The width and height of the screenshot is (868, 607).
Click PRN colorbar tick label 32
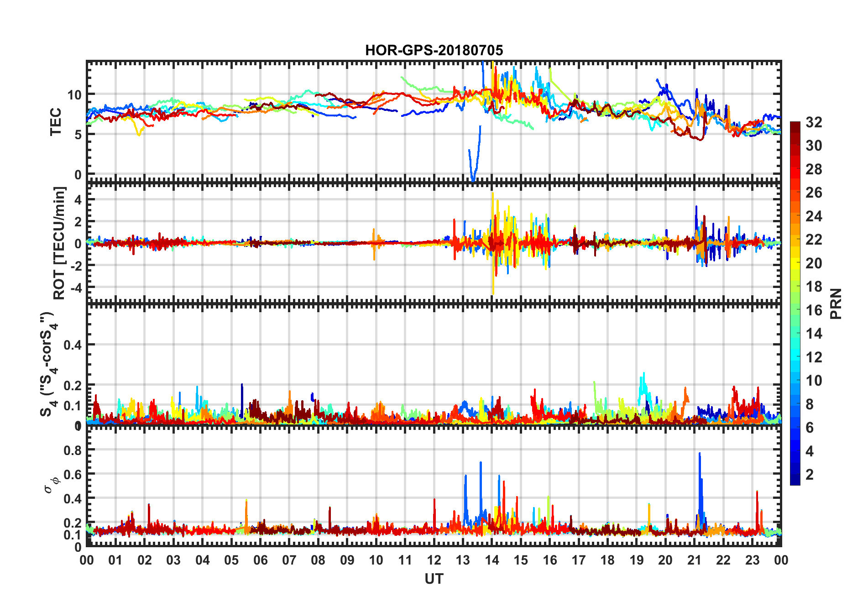pyautogui.click(x=814, y=122)
